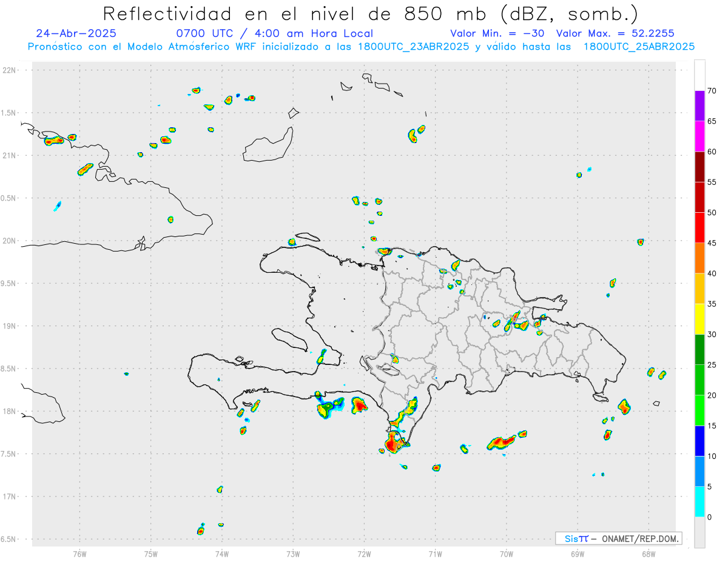The image size is (728, 562).
Task: Select the colorbar tick label '25'
Action: pyautogui.click(x=712, y=365)
